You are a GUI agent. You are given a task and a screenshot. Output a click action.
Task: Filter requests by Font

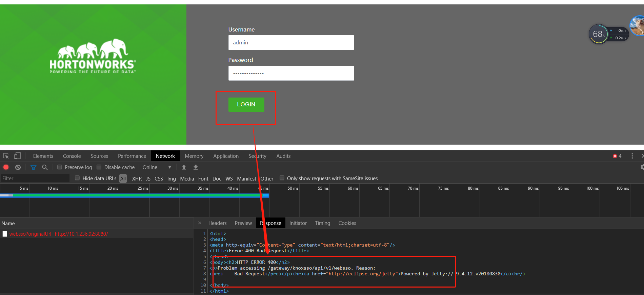point(203,178)
